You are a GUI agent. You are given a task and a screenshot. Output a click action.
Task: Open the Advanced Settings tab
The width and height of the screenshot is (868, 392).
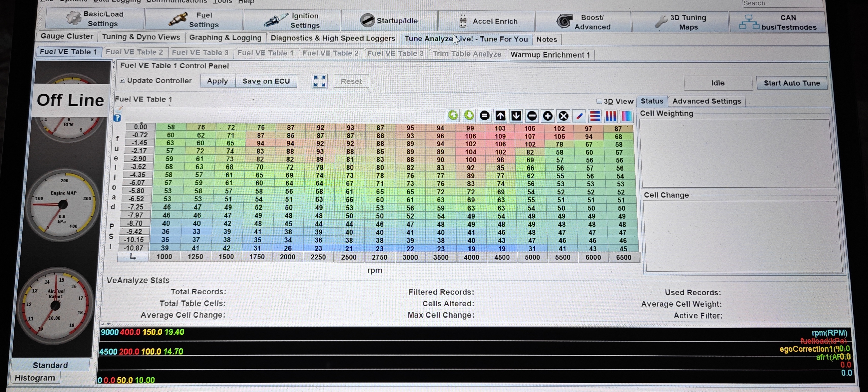[706, 101]
